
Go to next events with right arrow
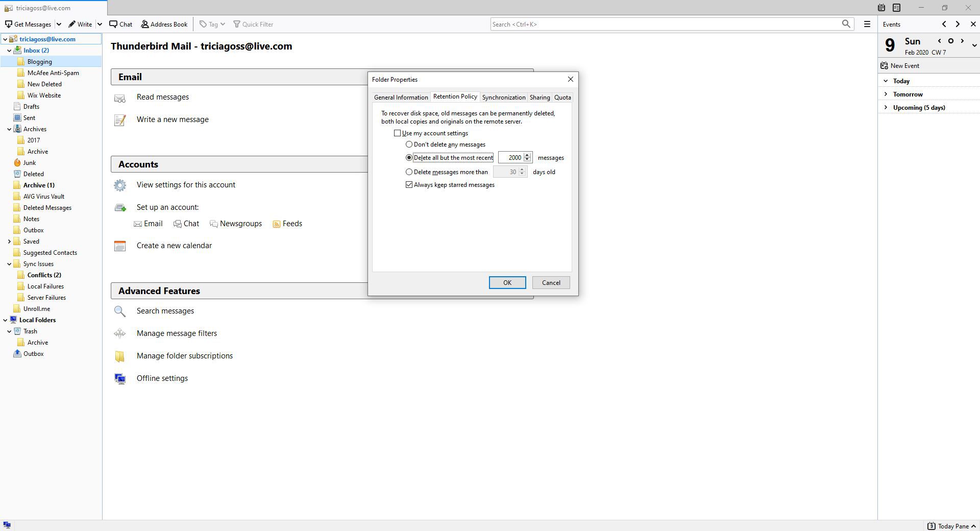click(x=958, y=24)
